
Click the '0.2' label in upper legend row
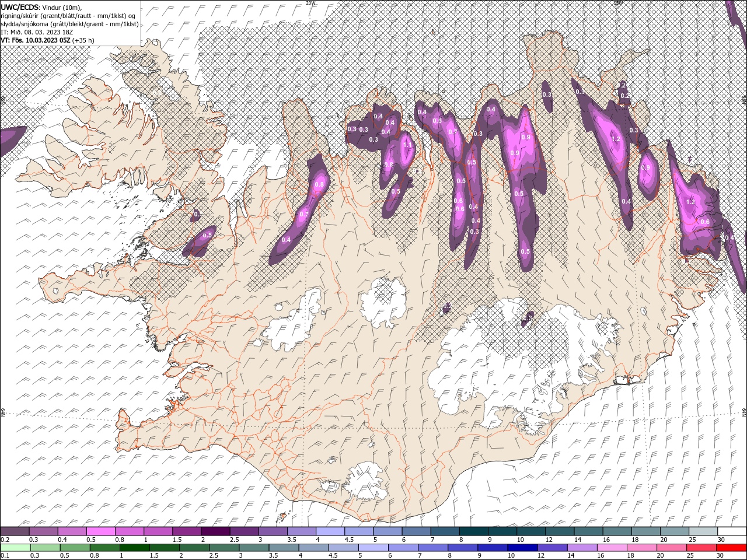click(5, 540)
